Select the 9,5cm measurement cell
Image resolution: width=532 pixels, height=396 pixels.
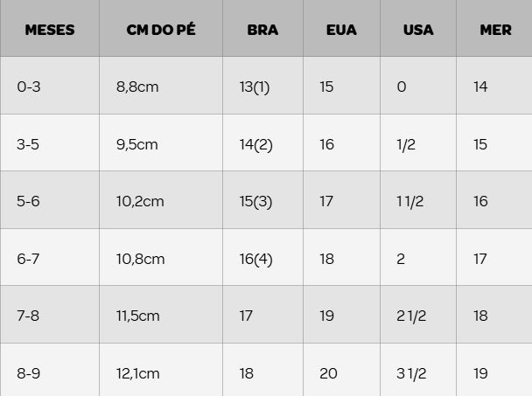(x=136, y=144)
